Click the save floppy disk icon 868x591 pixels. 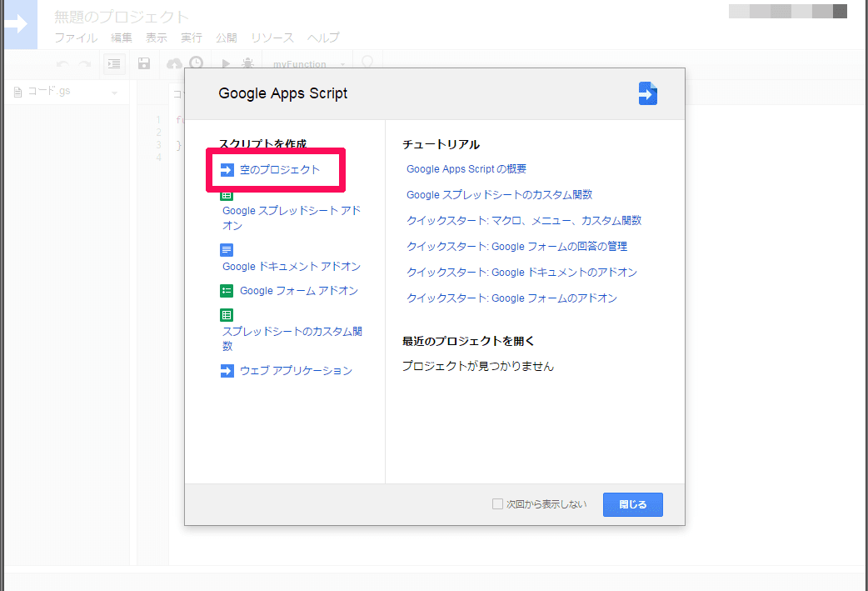click(144, 63)
